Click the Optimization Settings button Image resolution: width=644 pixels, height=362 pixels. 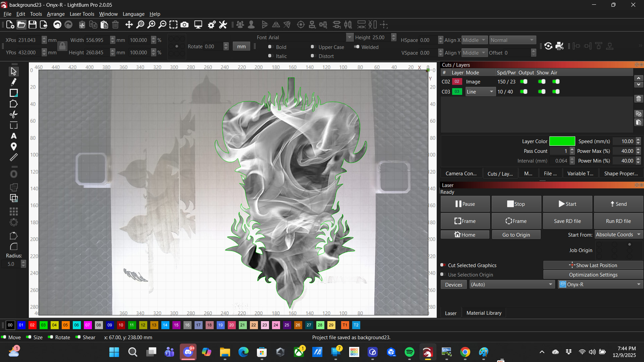pyautogui.click(x=593, y=275)
